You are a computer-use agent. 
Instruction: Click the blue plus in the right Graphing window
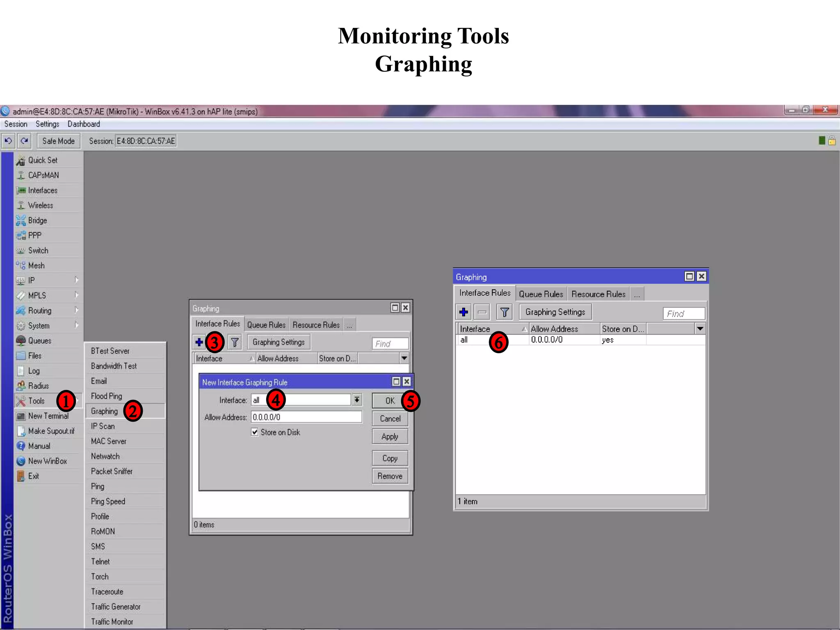point(463,312)
